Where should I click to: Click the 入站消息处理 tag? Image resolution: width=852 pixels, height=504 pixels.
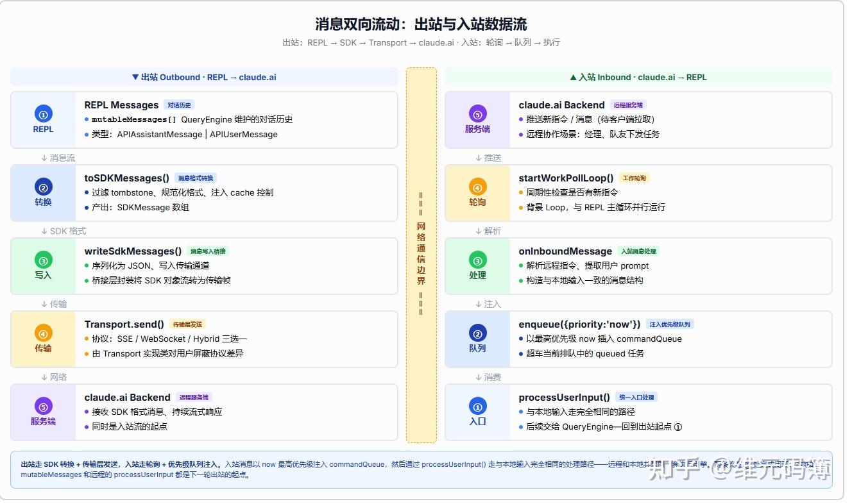pyautogui.click(x=639, y=251)
